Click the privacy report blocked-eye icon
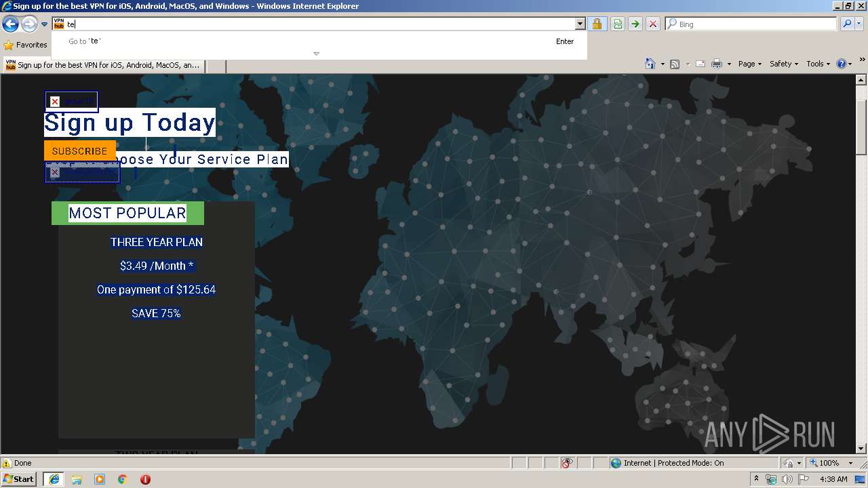The image size is (868, 488). 567,463
